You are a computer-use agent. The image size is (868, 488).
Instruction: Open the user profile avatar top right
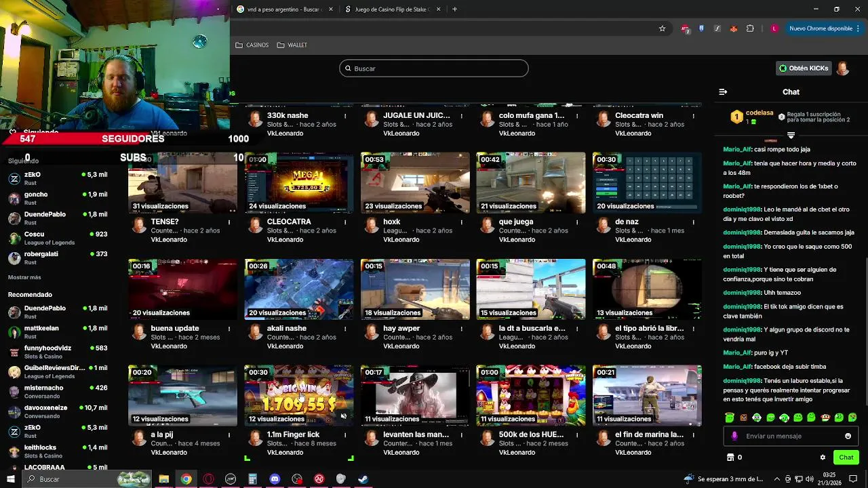[843, 68]
